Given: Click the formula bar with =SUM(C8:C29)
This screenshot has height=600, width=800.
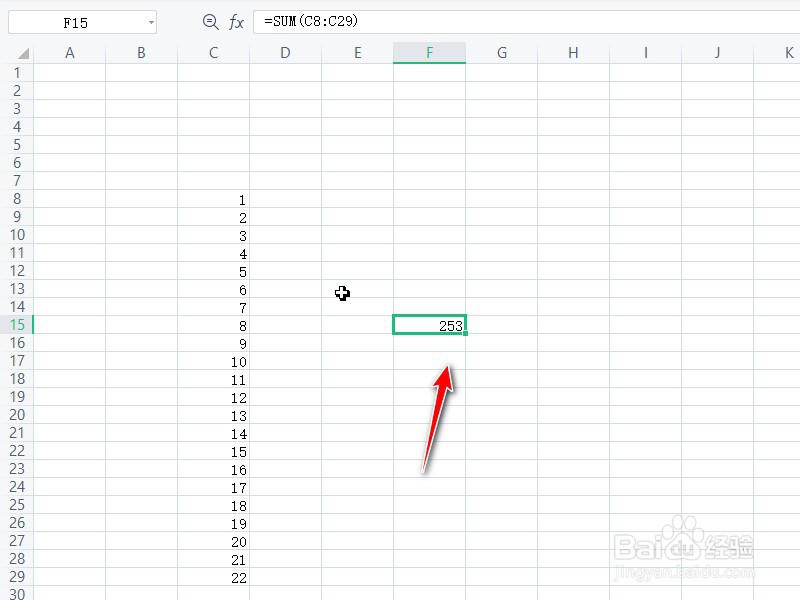Looking at the screenshot, I should (527, 21).
